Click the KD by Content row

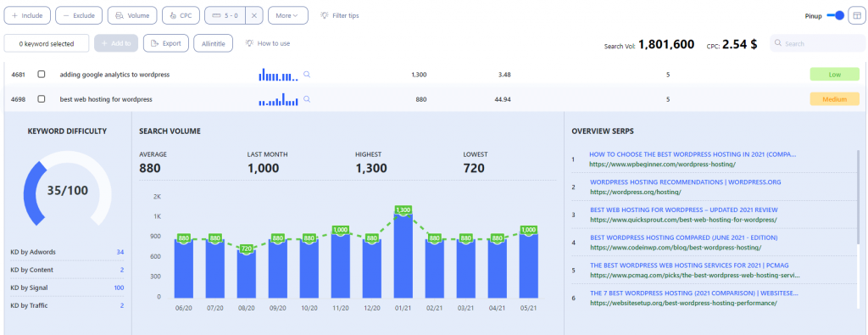[67, 271]
